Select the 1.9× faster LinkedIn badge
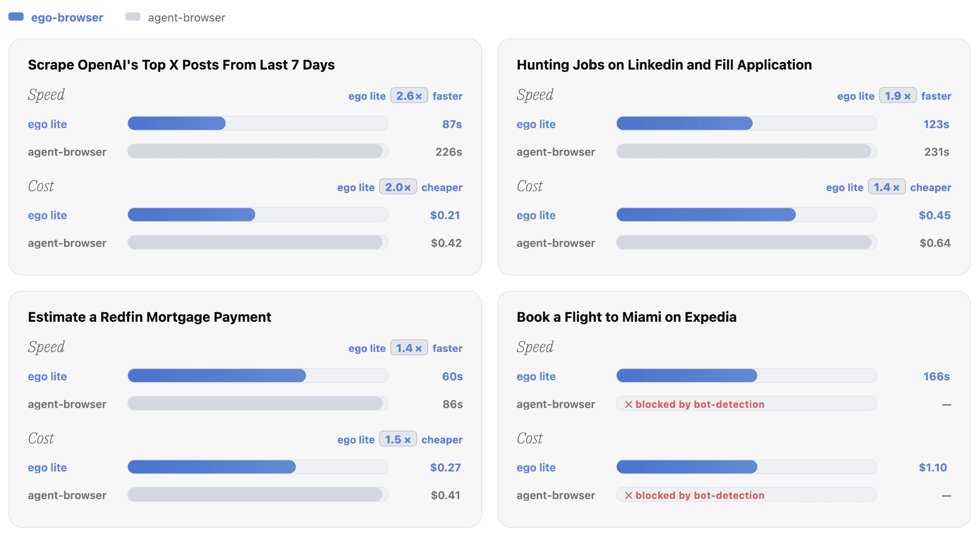The height and width of the screenshot is (541, 980). (898, 96)
